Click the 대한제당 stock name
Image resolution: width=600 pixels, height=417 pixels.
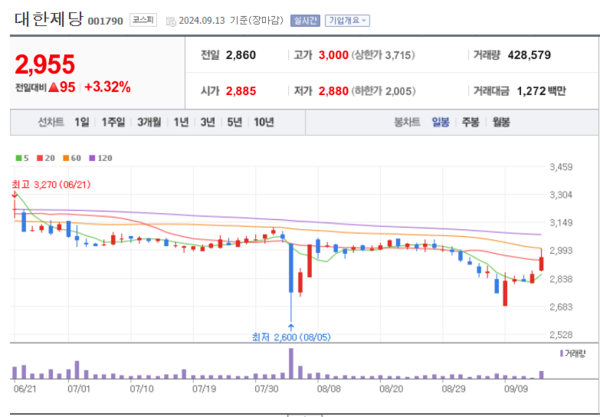[49, 19]
